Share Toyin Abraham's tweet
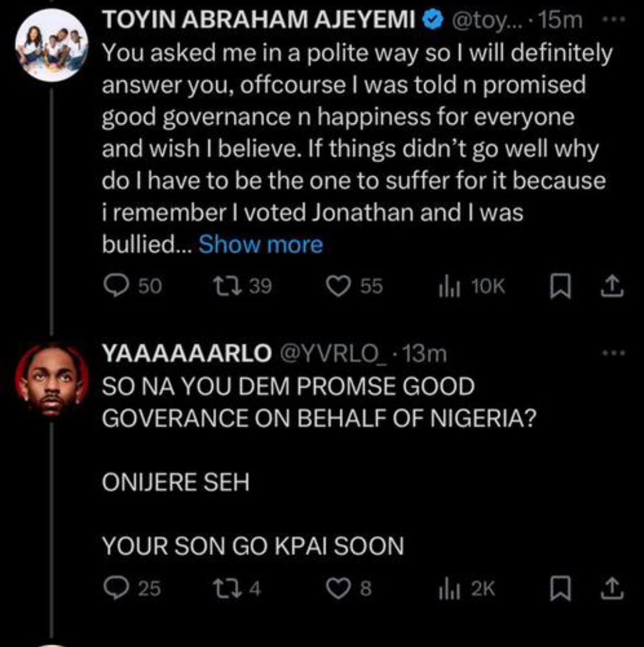This screenshot has height=647, width=644. (612, 286)
